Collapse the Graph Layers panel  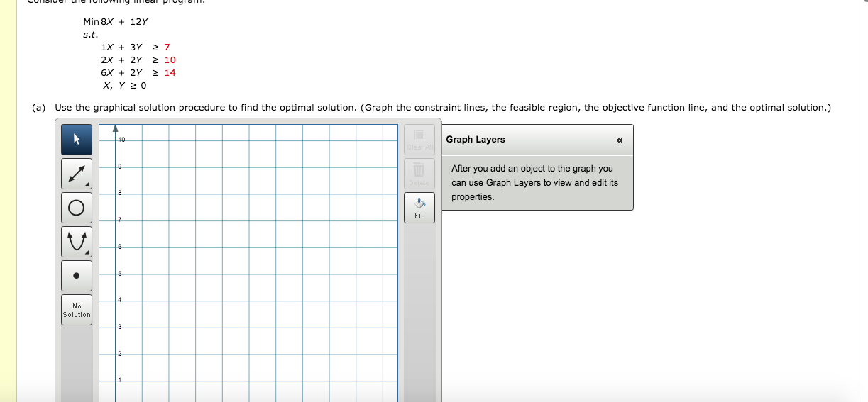pyautogui.click(x=620, y=140)
